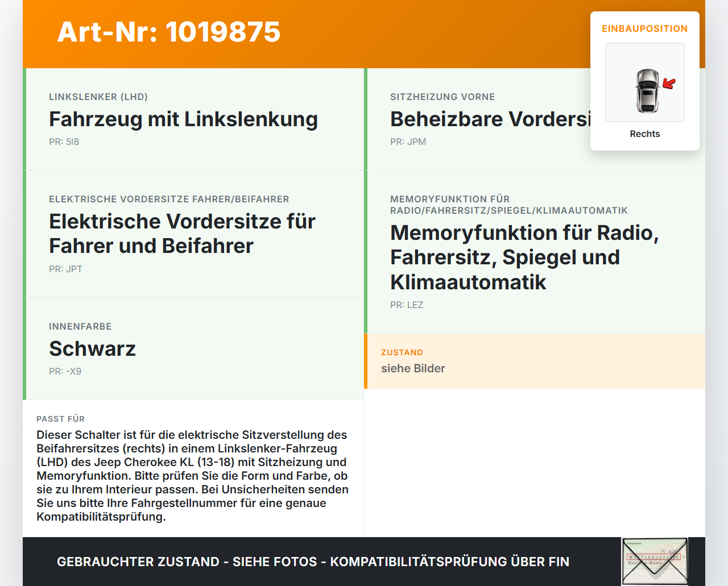
Task: Click the Rechts position label
Action: (x=645, y=134)
